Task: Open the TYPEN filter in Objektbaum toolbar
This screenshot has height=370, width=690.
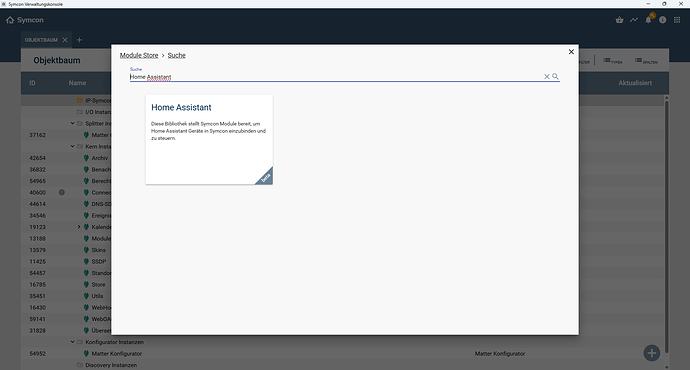Action: 613,61
